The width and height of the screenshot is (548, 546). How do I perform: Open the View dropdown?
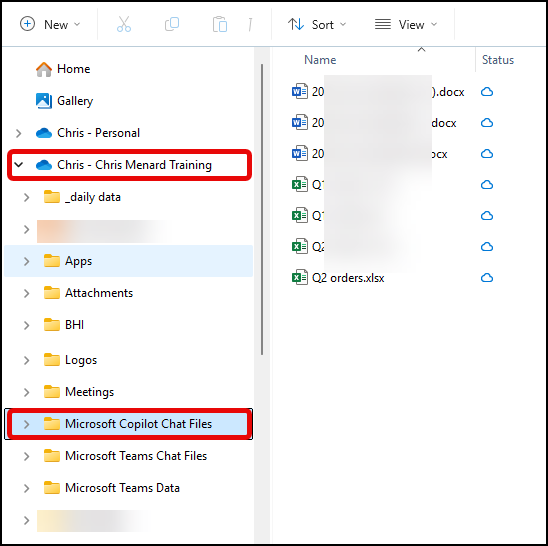click(x=406, y=24)
